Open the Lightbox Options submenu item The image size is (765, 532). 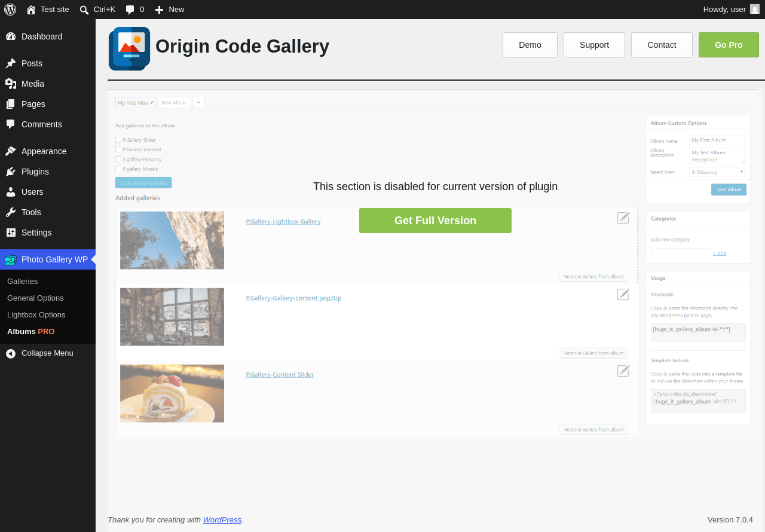coord(36,314)
